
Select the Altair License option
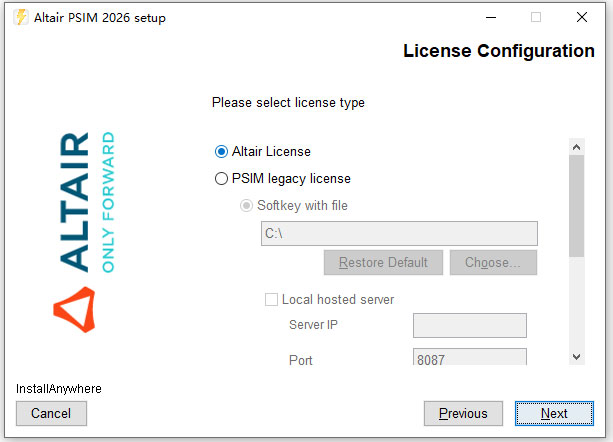point(222,152)
